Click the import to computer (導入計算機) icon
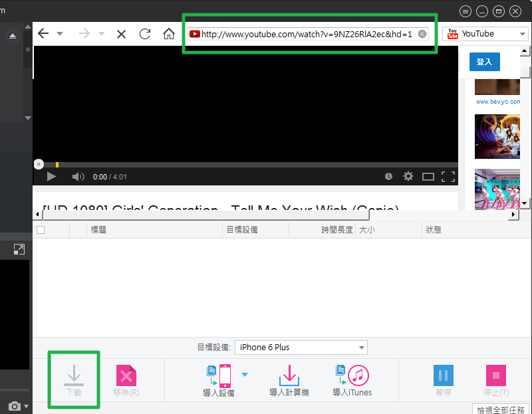Viewport: 532px width, 414px height. point(289,375)
